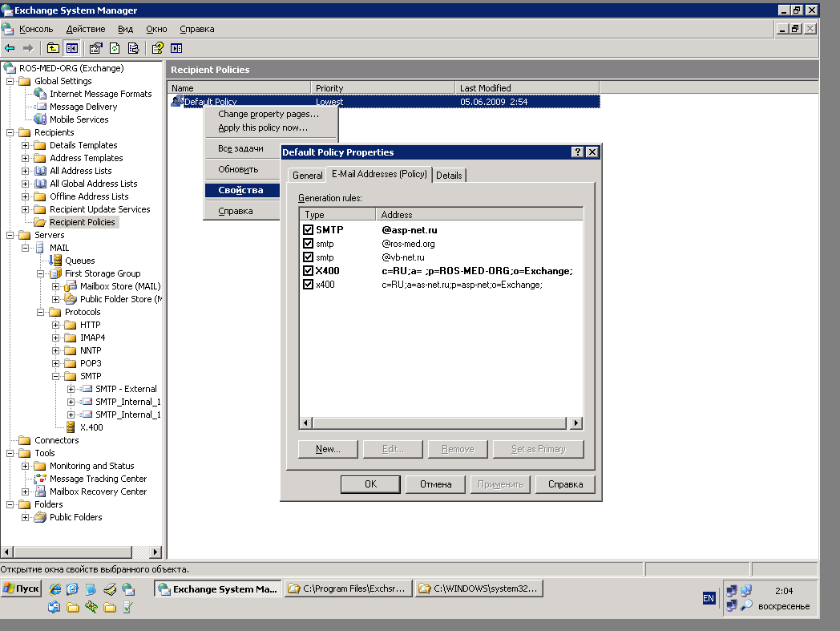Viewport: 840px width, 631px height.
Task: Choose Apply this policy now in context menu
Action: [x=263, y=127]
